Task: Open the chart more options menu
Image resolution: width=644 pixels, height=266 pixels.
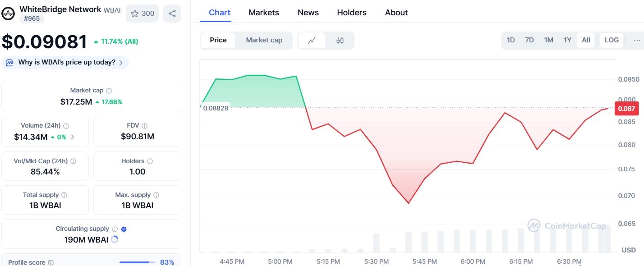Action: point(637,40)
